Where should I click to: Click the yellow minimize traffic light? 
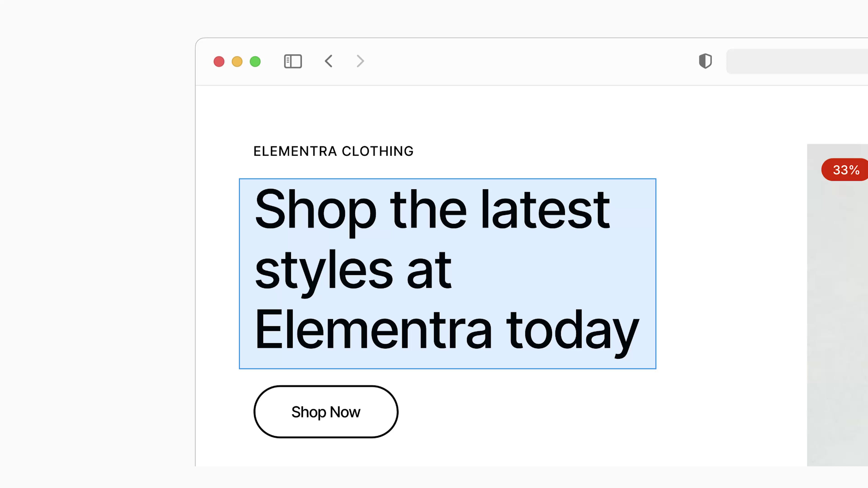pos(237,61)
